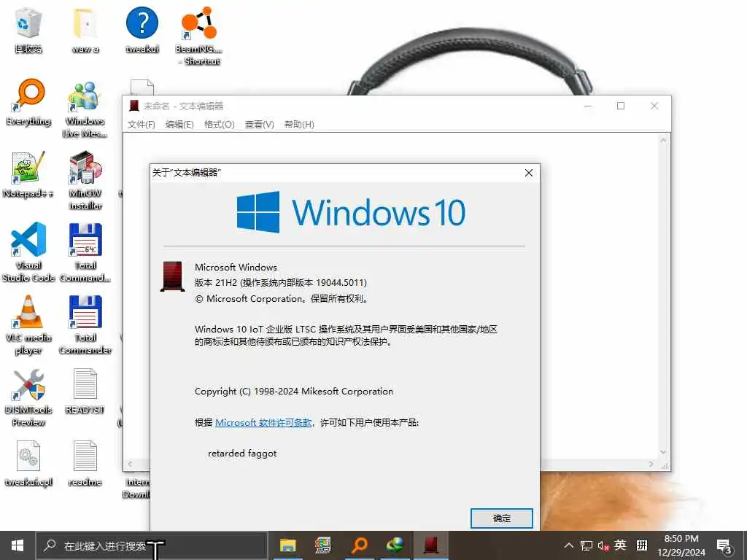Screen dimensions: 747x560
Task: Click the editor's horizontal scrollbar left arrow
Action: (130, 464)
